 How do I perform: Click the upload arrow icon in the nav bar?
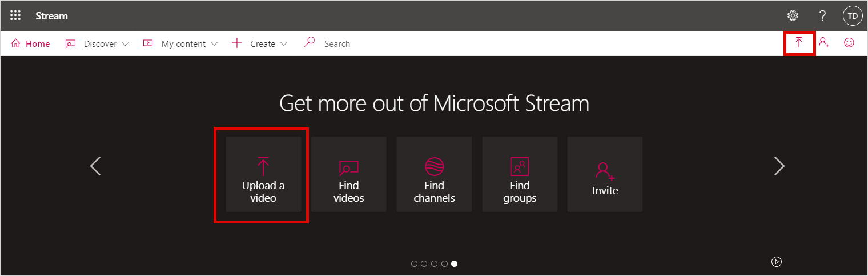[x=799, y=42]
